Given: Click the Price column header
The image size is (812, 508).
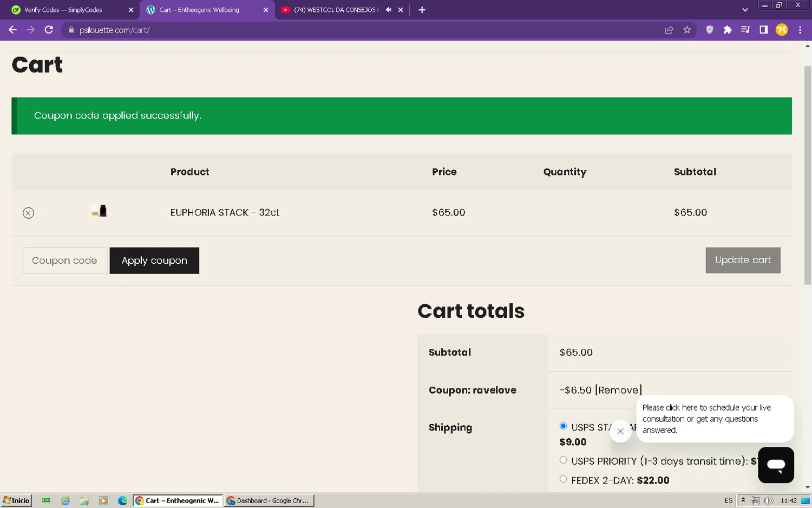Looking at the screenshot, I should [x=444, y=172].
